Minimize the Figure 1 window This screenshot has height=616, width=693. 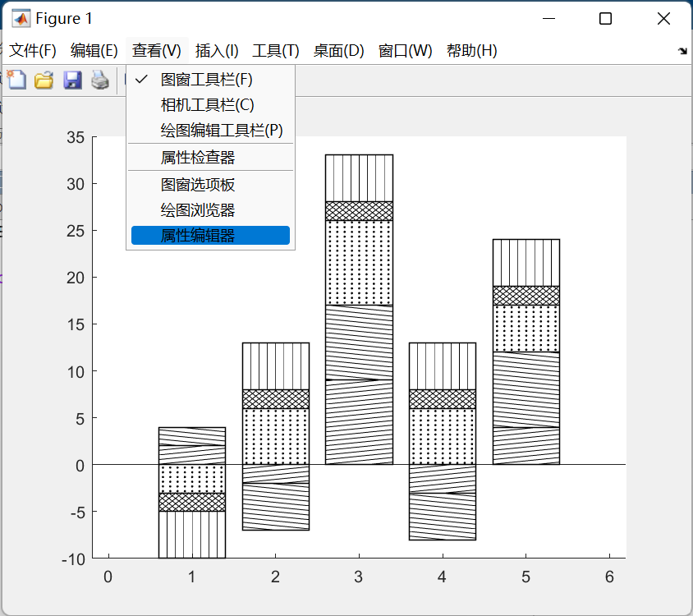[x=549, y=19]
